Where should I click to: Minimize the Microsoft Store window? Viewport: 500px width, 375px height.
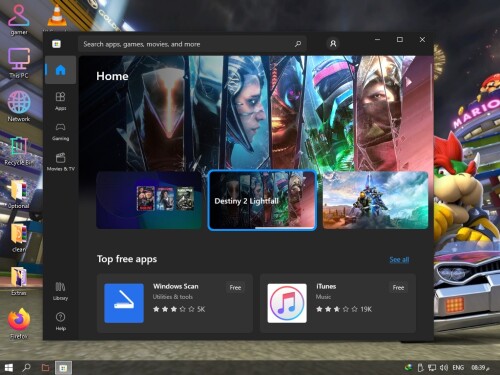[377, 39]
